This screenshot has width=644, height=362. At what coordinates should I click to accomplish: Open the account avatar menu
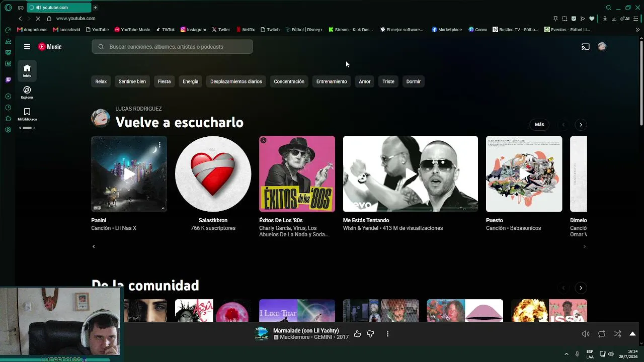coord(602,47)
